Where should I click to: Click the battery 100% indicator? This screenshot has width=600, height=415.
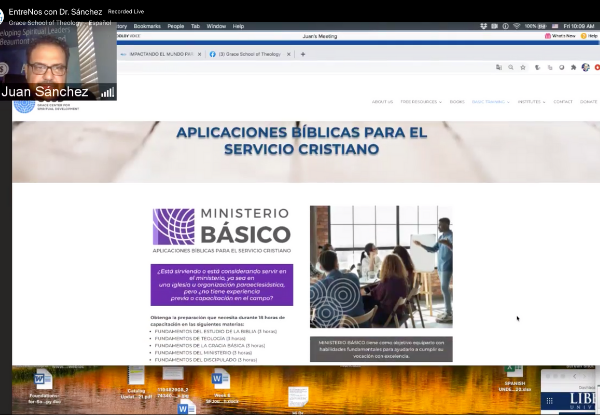tap(535, 26)
